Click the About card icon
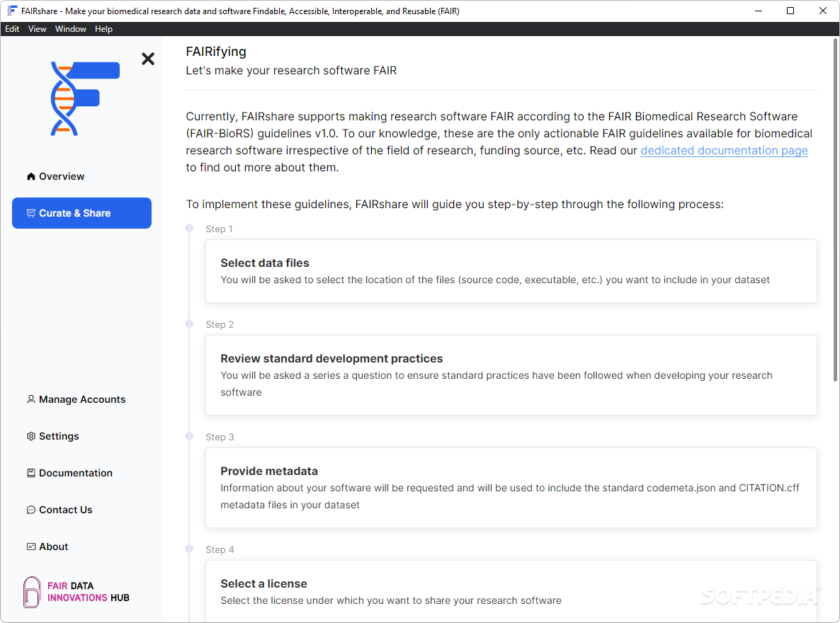 pos(31,547)
